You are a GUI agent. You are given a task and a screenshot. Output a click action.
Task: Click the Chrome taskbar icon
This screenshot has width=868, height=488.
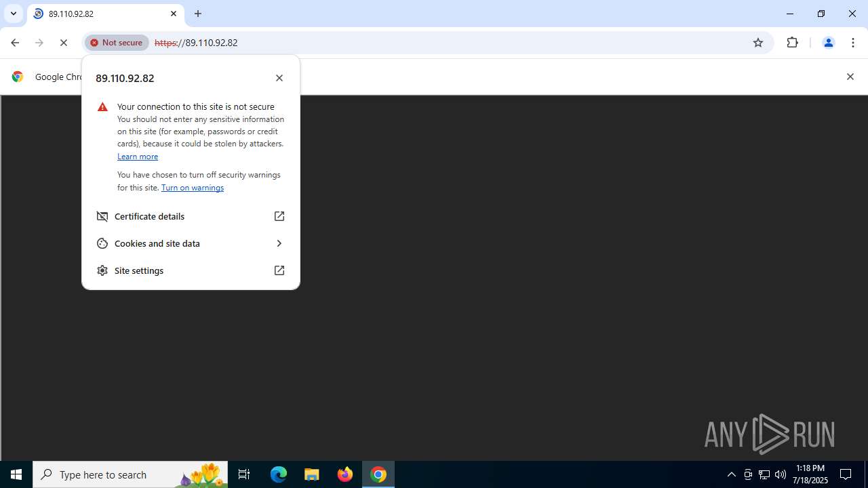[x=378, y=474]
